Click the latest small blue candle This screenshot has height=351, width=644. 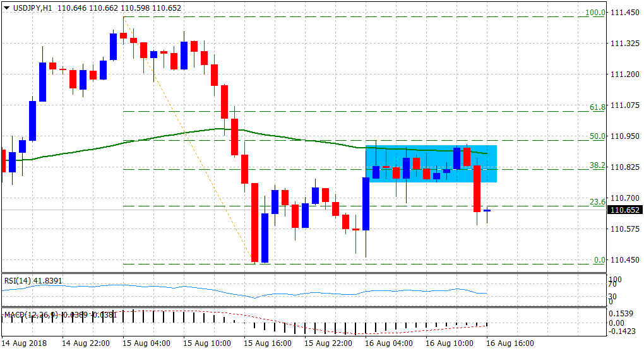(x=487, y=211)
